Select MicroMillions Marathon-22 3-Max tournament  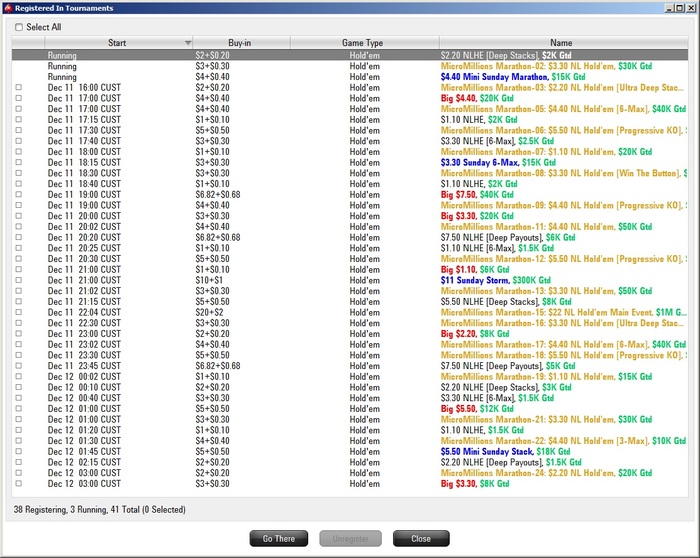[350, 441]
